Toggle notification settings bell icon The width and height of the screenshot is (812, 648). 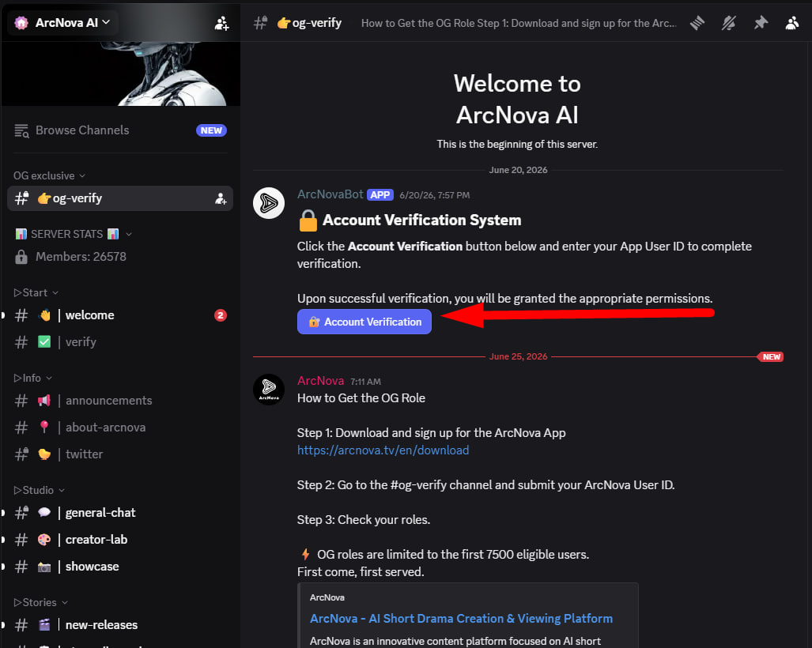coord(729,23)
